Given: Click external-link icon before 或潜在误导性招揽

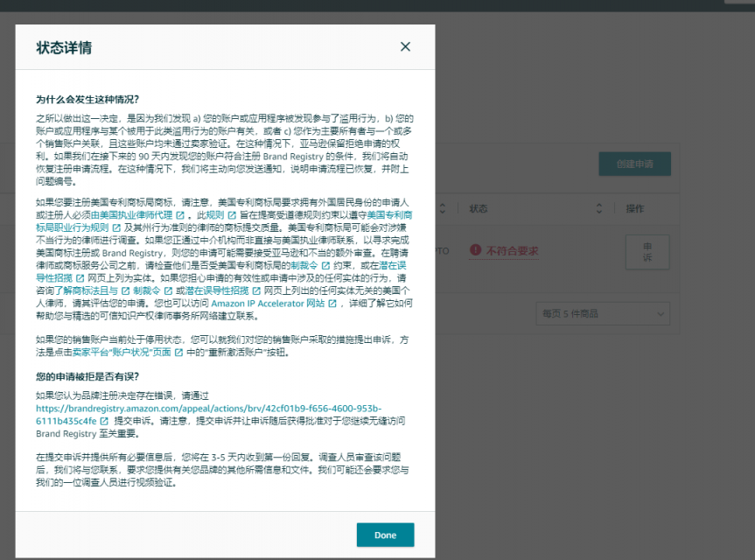Looking at the screenshot, I should pyautogui.click(x=168, y=290).
